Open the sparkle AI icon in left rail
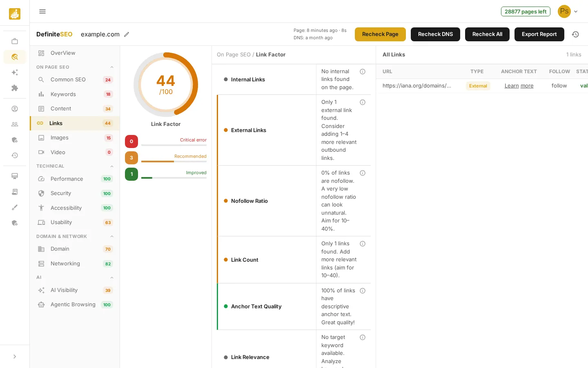588x368 pixels. (15, 72)
